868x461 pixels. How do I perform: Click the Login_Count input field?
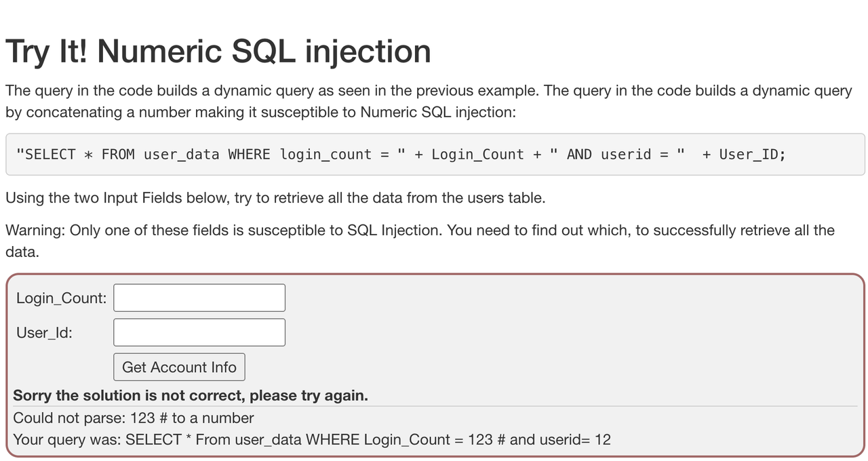point(199,298)
